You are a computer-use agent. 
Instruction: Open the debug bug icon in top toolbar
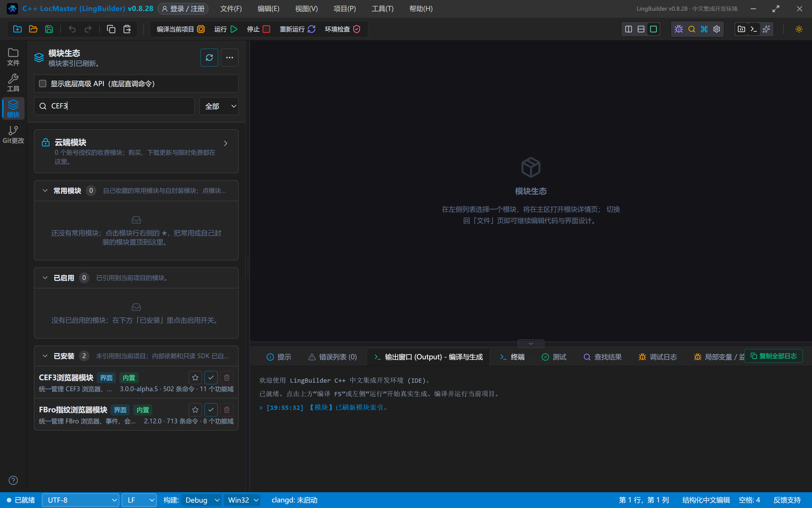679,29
